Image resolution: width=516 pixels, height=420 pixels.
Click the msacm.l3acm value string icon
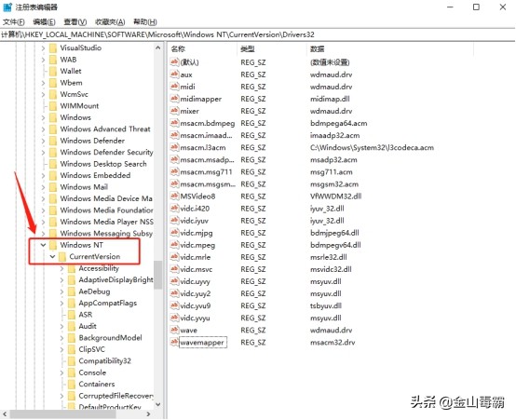coord(174,147)
